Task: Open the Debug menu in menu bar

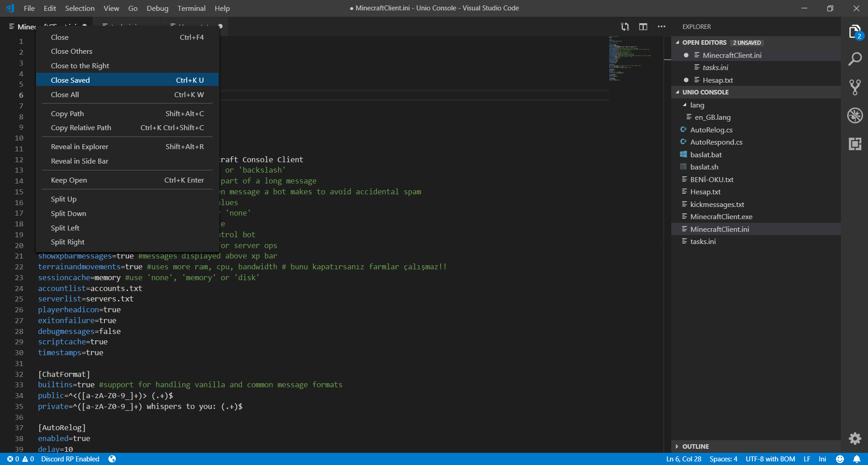Action: pos(157,8)
